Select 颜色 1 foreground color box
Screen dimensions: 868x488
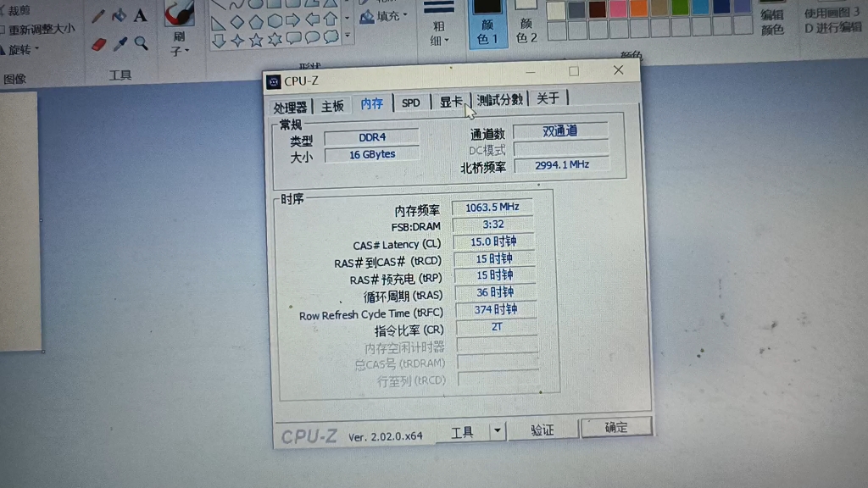[487, 23]
